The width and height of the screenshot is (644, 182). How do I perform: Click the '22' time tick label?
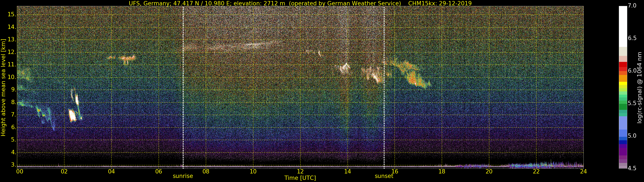tap(536, 172)
